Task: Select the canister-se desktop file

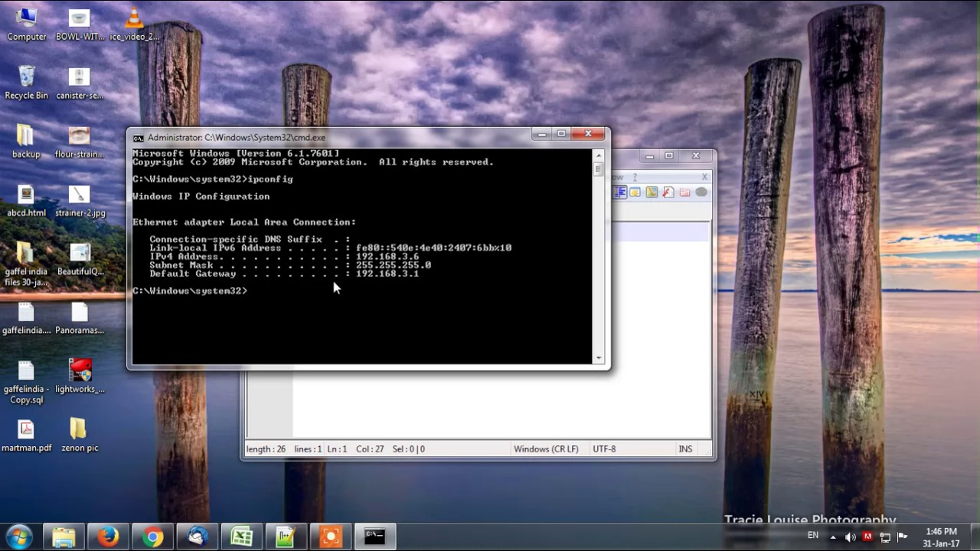Action: pos(80,83)
